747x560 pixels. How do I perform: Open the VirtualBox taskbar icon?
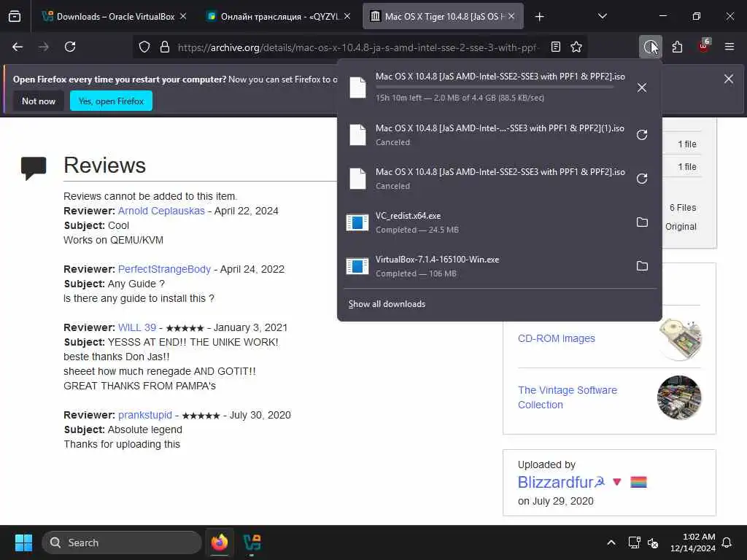252,542
